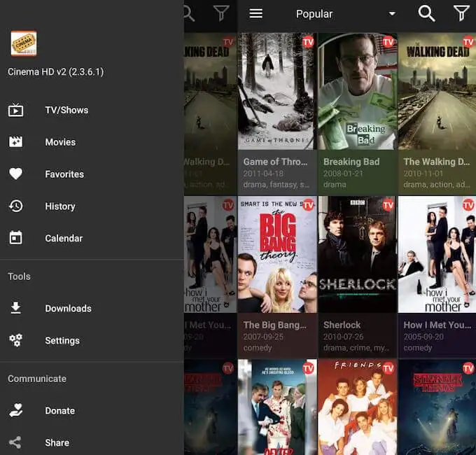Click 'The Walking D...' title in Popular screen

[437, 162]
